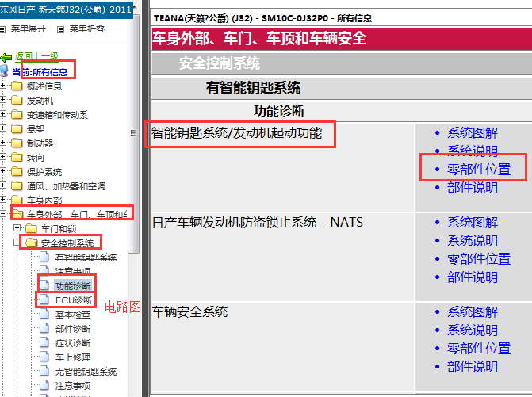Image resolution: width=532 pixels, height=397 pixels.
Task: Open 部件说明 for 智能钥匙系统/发动机起动功能
Action: point(473,188)
